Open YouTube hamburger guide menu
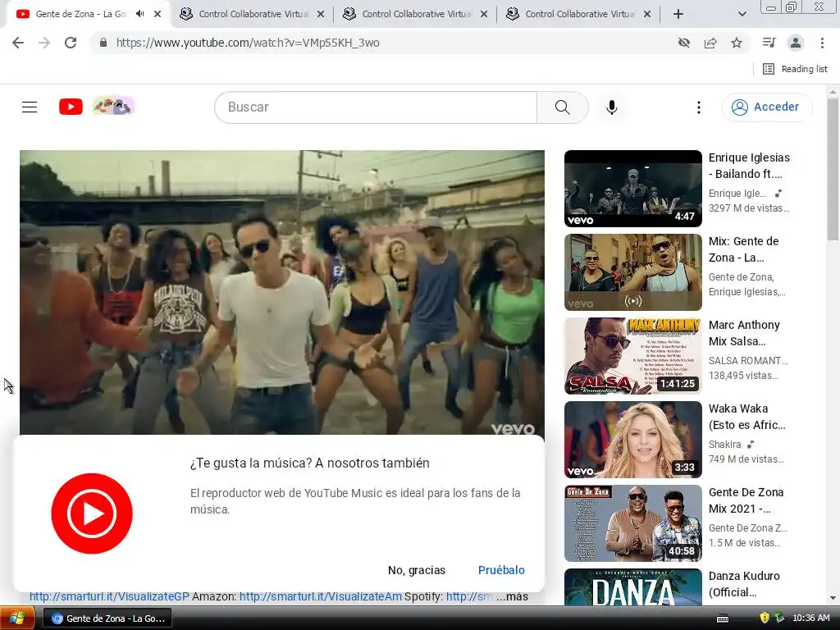The image size is (840, 630). pos(30,107)
